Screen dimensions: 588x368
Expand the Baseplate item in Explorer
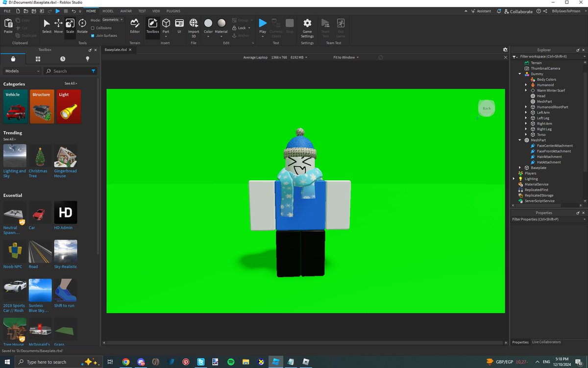(x=520, y=168)
